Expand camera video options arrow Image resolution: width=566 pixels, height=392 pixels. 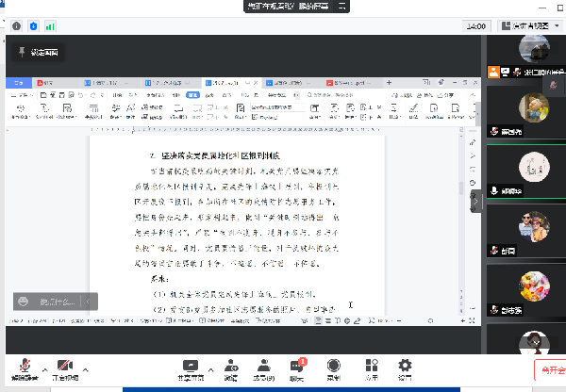(85, 368)
